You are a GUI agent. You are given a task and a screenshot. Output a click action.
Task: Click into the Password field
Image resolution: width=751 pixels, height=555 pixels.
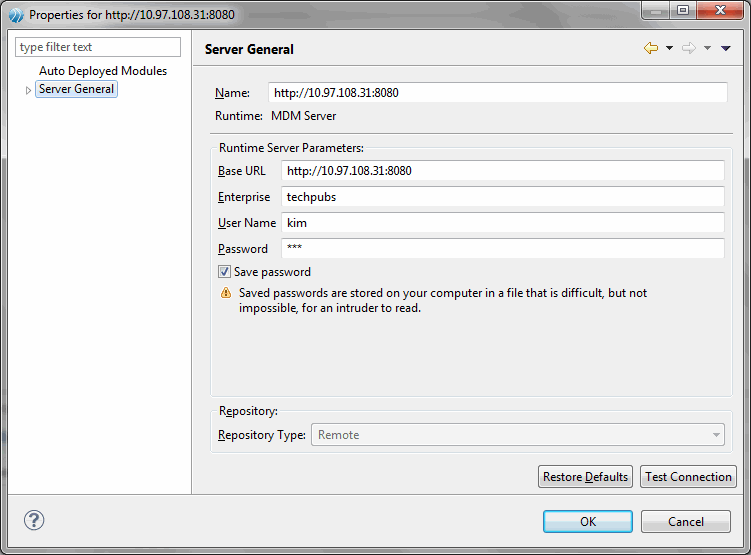click(503, 249)
